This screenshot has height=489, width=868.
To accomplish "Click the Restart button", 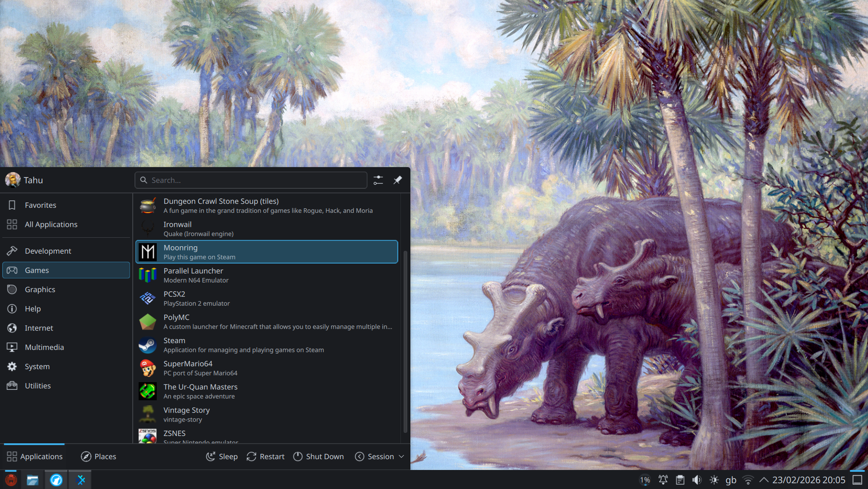I will (x=265, y=456).
